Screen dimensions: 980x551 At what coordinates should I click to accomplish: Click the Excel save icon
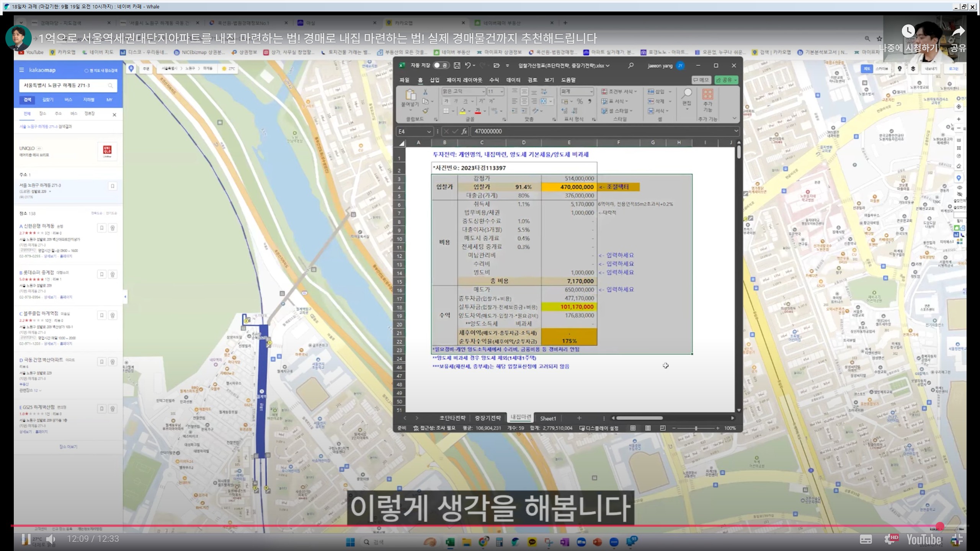click(457, 65)
